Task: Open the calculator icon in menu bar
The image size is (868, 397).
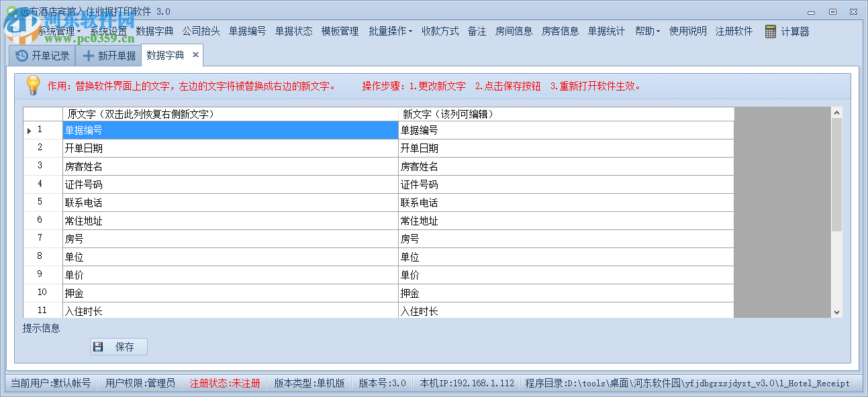Action: point(770,32)
